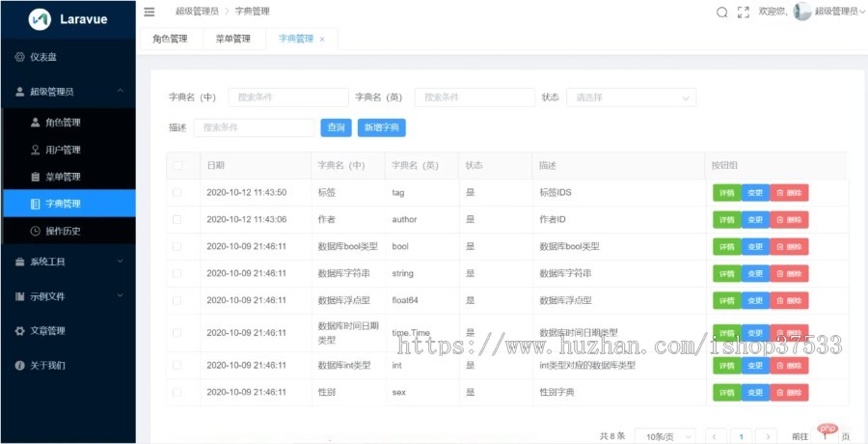Click 详情 for the tag row
868x444 pixels.
[x=727, y=193]
